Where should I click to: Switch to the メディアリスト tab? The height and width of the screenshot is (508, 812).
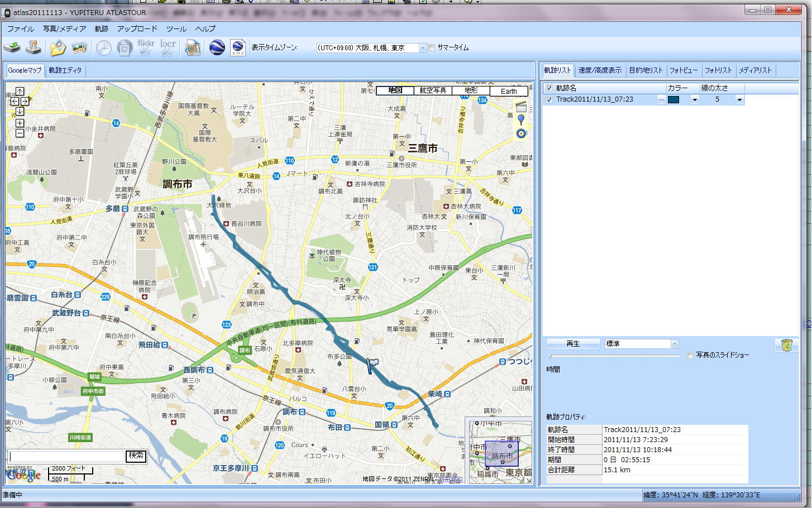[755, 70]
